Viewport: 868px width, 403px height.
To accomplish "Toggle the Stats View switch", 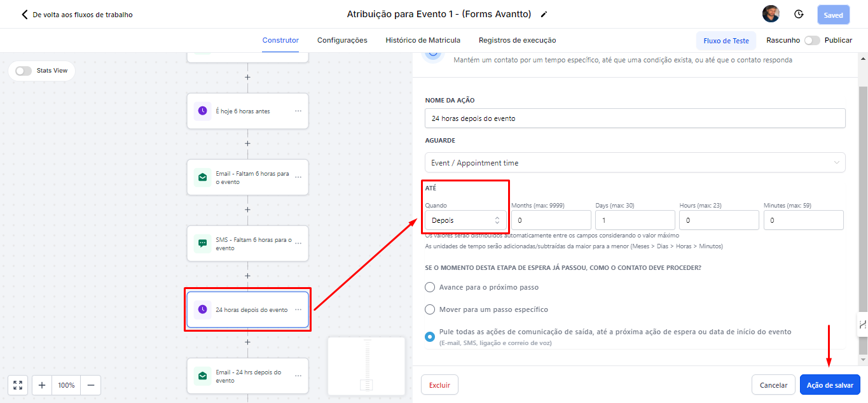I will [24, 71].
